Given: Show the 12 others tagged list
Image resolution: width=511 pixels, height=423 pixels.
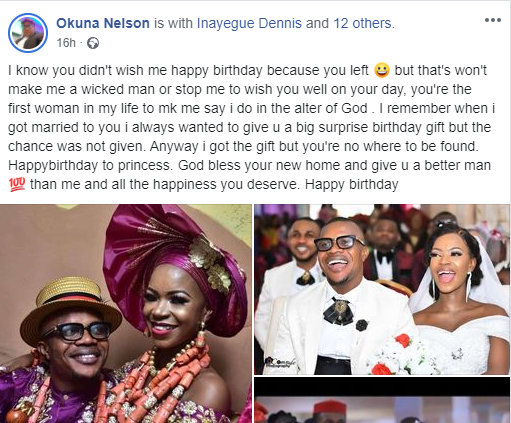Looking at the screenshot, I should click(363, 23).
